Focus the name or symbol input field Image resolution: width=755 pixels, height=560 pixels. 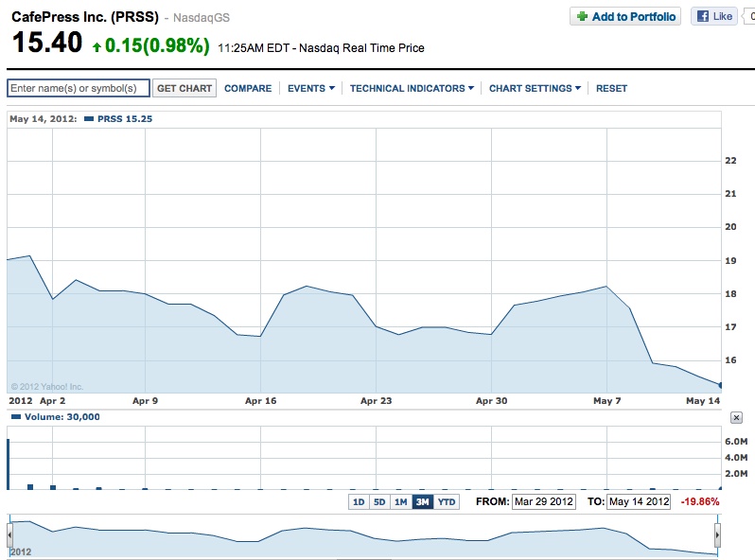click(x=79, y=88)
